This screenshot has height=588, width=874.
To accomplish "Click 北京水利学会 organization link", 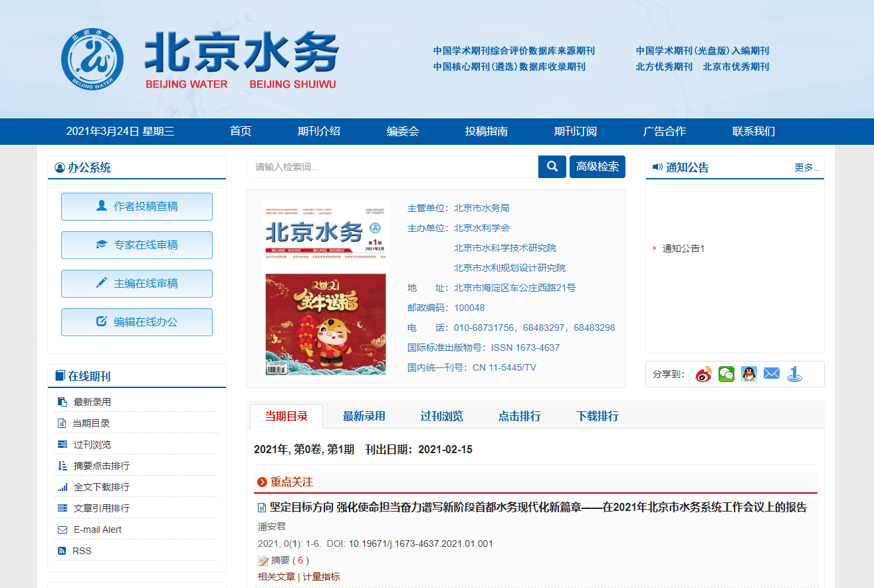I will (x=482, y=228).
